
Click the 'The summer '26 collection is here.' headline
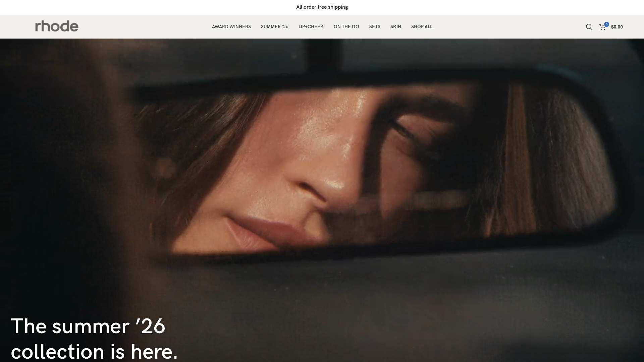point(94,339)
